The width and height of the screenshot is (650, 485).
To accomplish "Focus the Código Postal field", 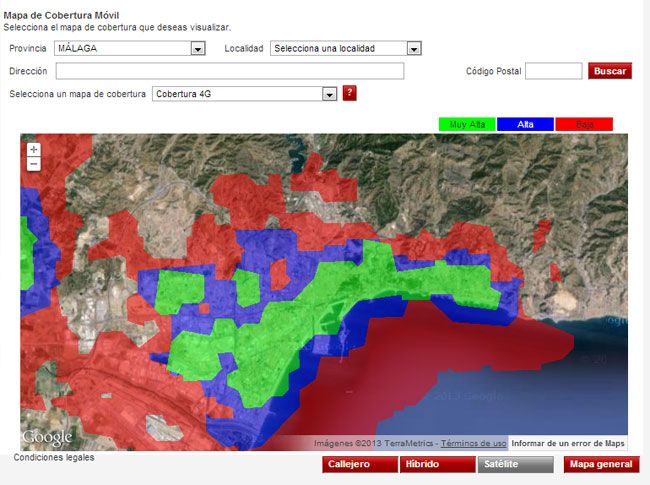I will 553,71.
